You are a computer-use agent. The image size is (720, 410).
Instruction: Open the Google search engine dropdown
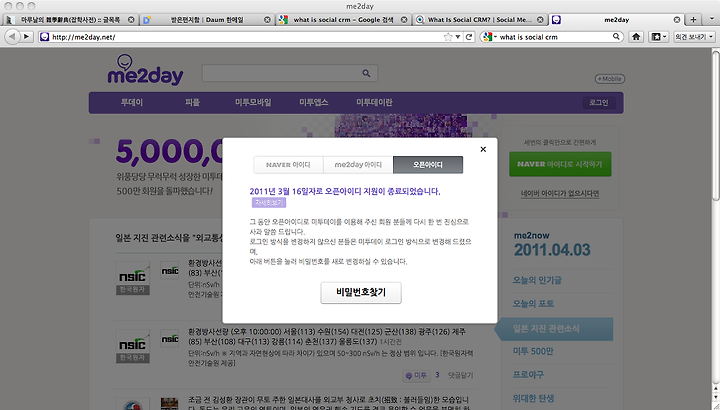(x=489, y=37)
